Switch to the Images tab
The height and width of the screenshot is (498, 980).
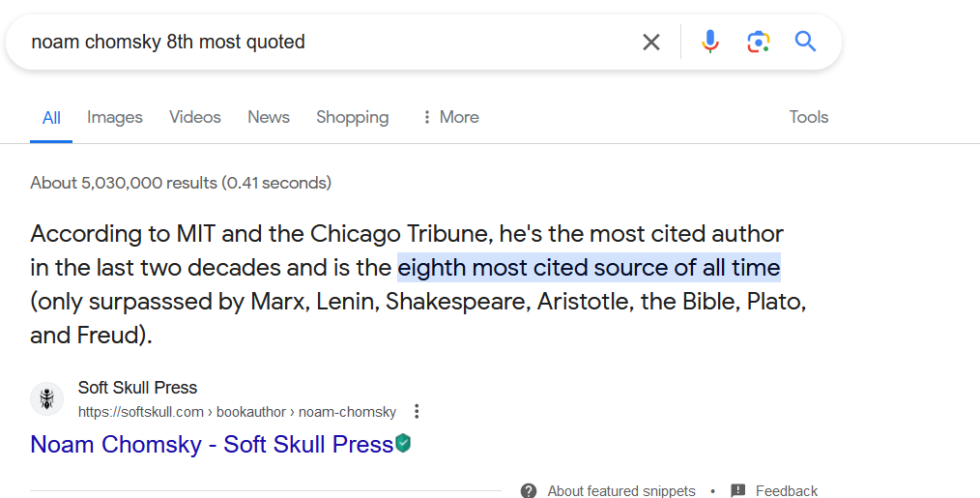pyautogui.click(x=115, y=117)
